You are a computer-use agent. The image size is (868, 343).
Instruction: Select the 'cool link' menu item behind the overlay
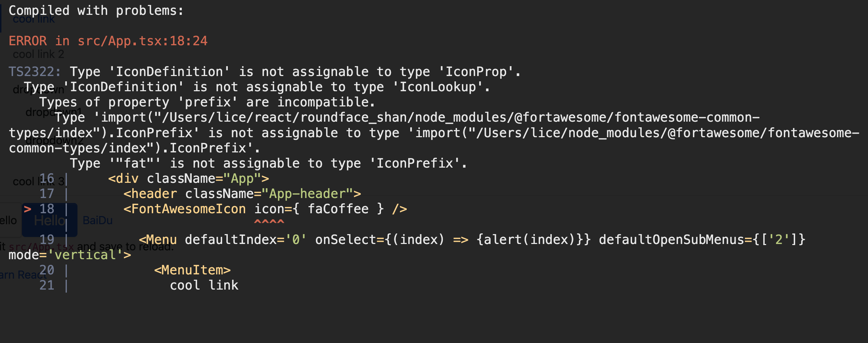pos(34,19)
